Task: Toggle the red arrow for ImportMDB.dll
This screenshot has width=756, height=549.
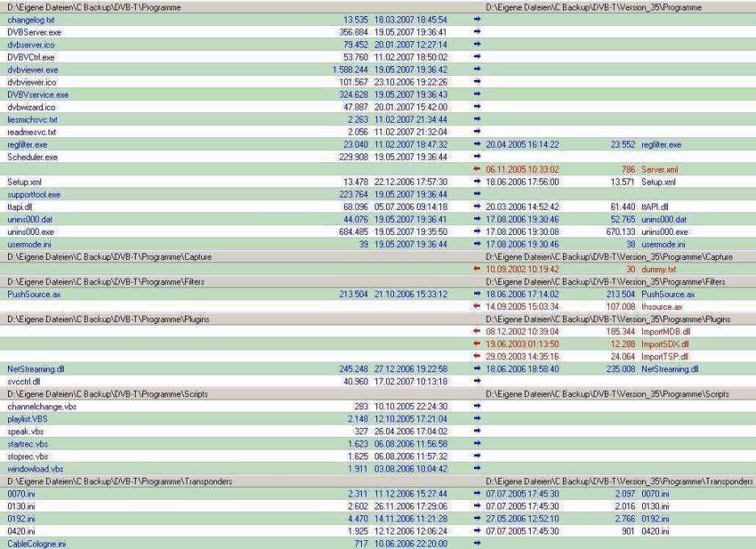Action: click(477, 332)
